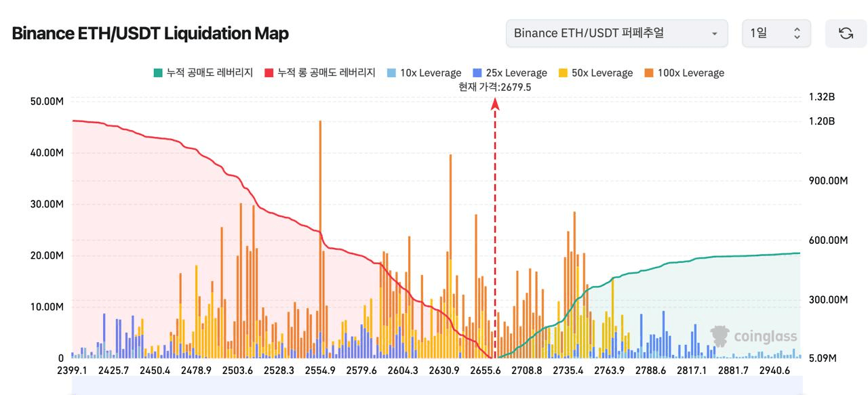Click the 2604.3 price tick label
The height and width of the screenshot is (395, 868).
403,370
